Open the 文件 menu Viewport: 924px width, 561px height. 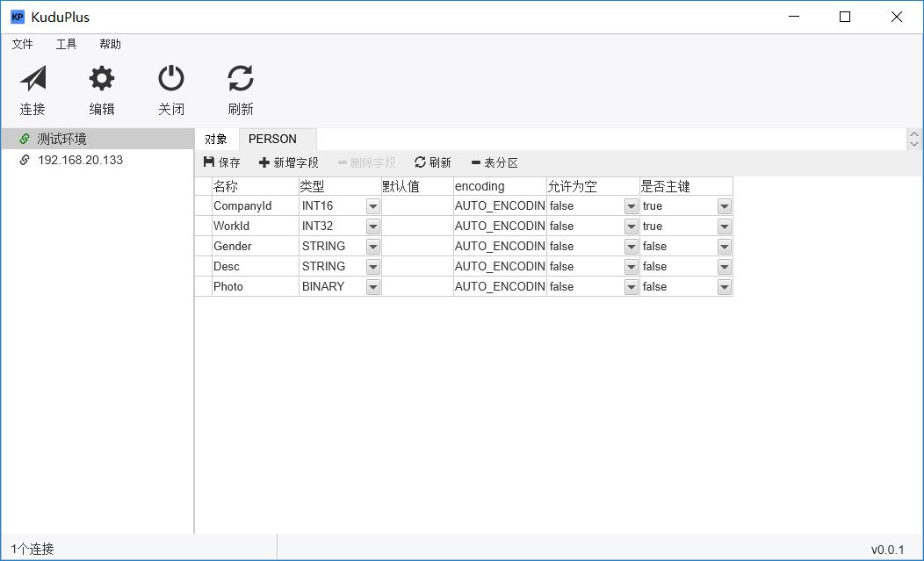22,44
